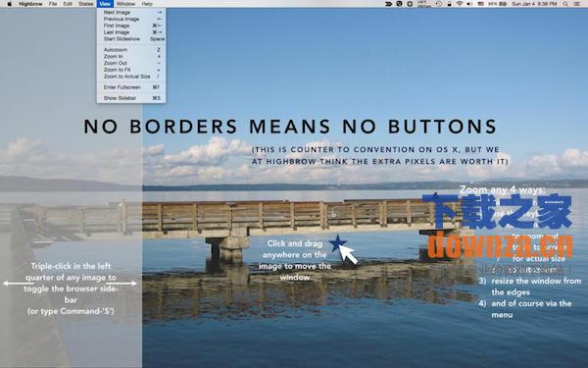Click the menu bar date and time
The width and height of the screenshot is (588, 368).
coord(534,4)
